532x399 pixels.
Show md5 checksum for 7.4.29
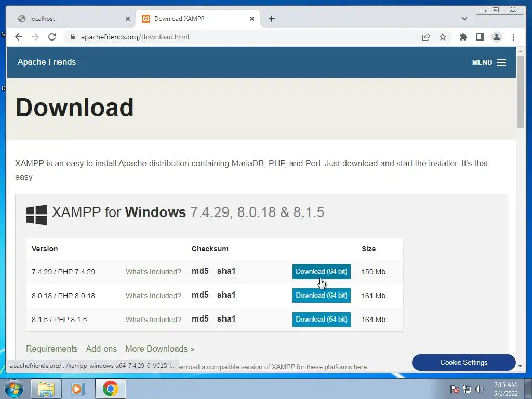tap(200, 271)
